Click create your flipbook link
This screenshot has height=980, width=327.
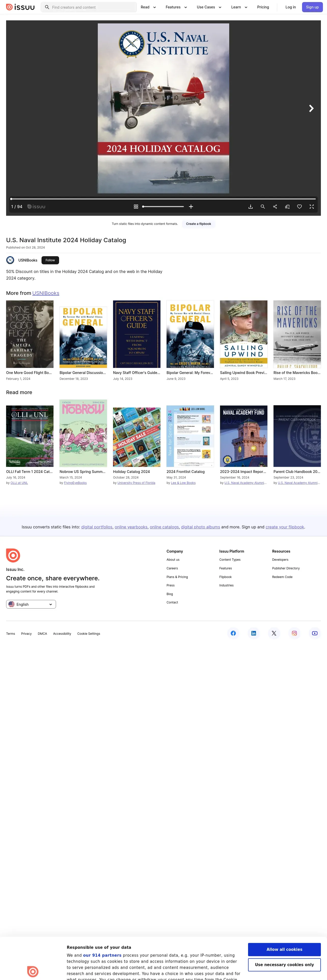click(x=285, y=527)
